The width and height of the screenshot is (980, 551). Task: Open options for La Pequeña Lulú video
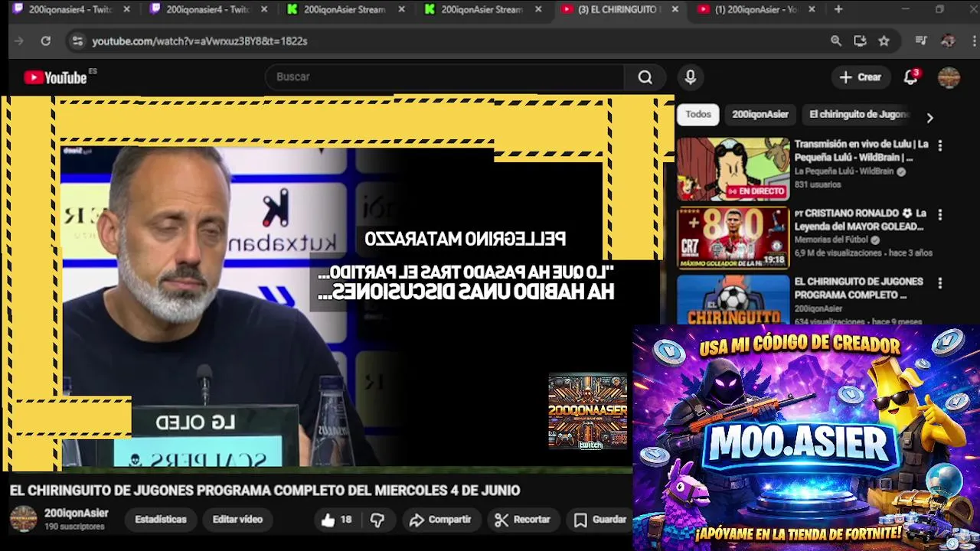pos(940,145)
